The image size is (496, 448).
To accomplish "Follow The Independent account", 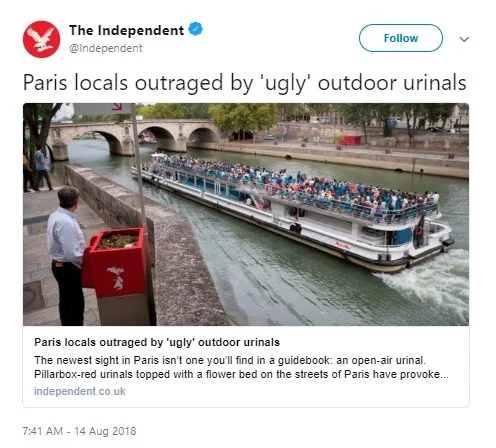I will (x=401, y=38).
